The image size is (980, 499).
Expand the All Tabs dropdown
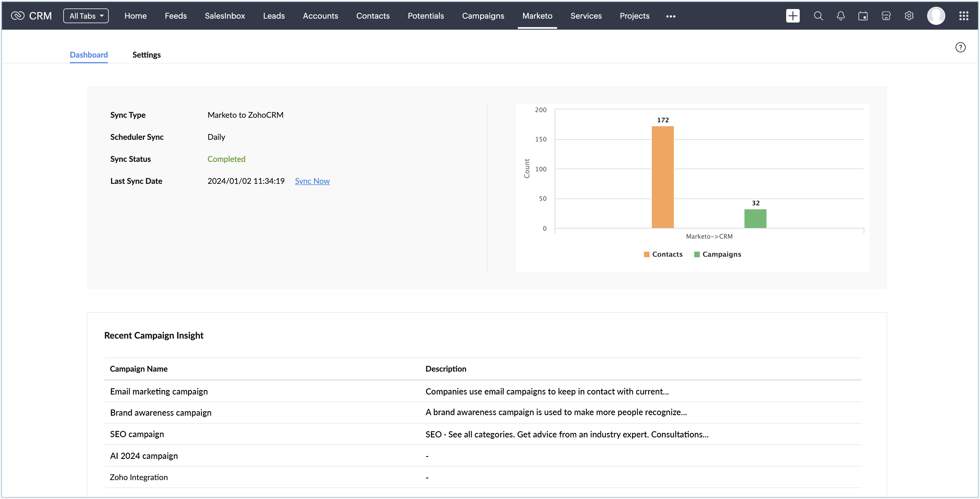coord(86,16)
